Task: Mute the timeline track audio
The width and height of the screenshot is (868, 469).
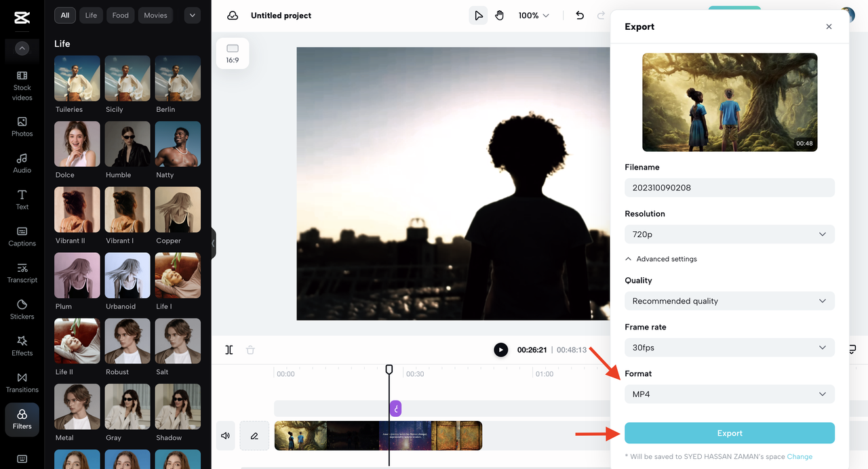Action: point(225,436)
